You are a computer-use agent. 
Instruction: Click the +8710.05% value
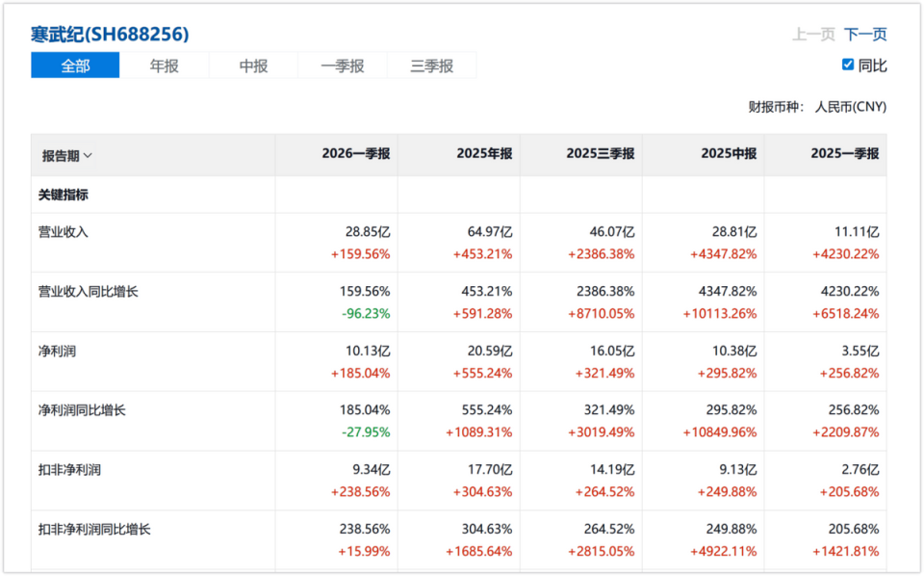pyautogui.click(x=601, y=314)
